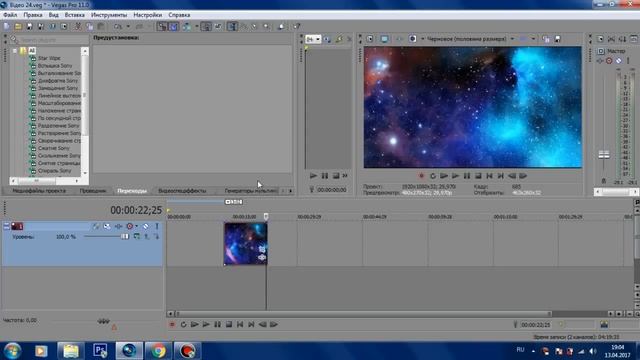Image resolution: width=640 pixels, height=360 pixels.
Task: Open the preview quality dropdown Черновое
Action: (470, 39)
